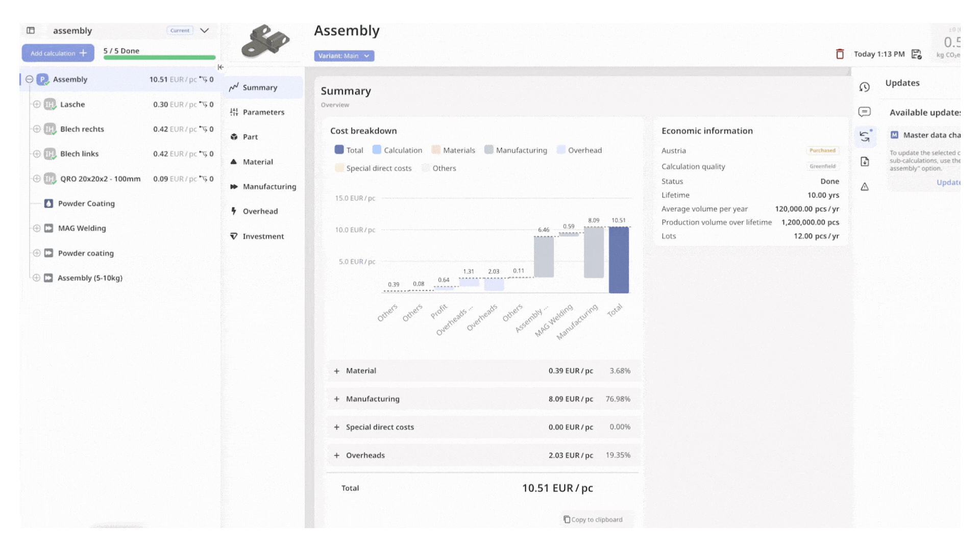The width and height of the screenshot is (980, 551).
Task: Open the comments speech bubble icon
Action: (864, 112)
